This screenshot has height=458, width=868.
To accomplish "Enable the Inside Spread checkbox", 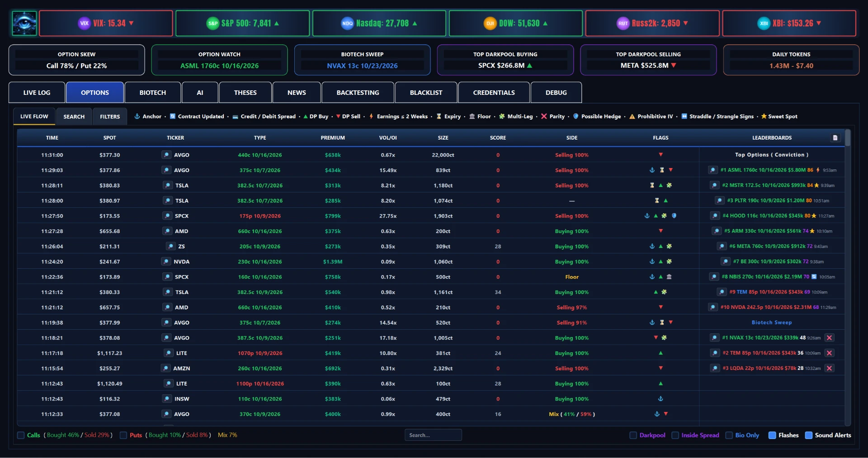I will (675, 435).
